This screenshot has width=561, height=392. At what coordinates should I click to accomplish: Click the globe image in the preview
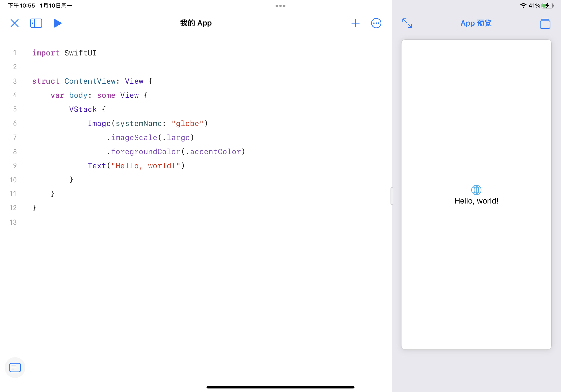[476, 190]
